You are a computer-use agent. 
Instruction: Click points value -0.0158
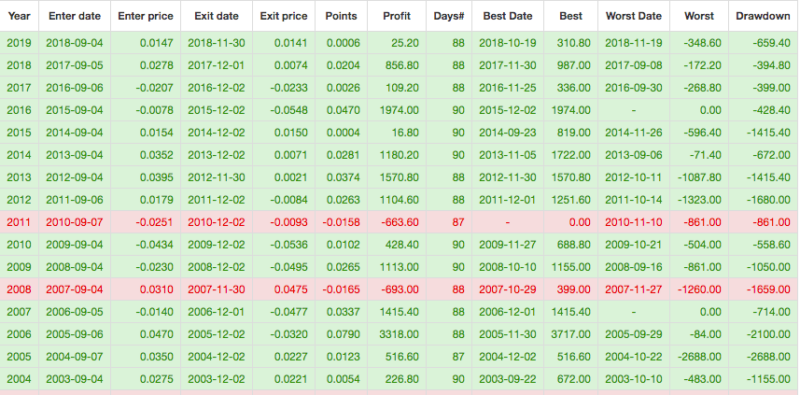coord(341,223)
